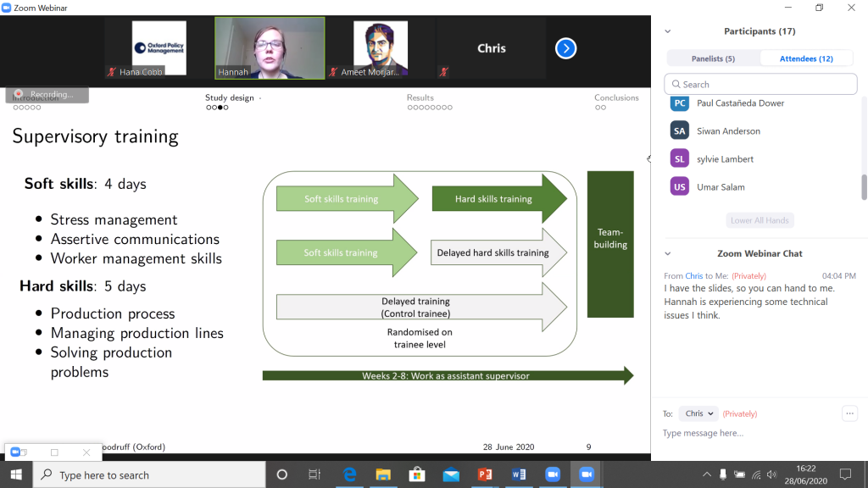Click the Conclusions section heading on slide
This screenshot has height=488, width=868.
pyautogui.click(x=616, y=97)
